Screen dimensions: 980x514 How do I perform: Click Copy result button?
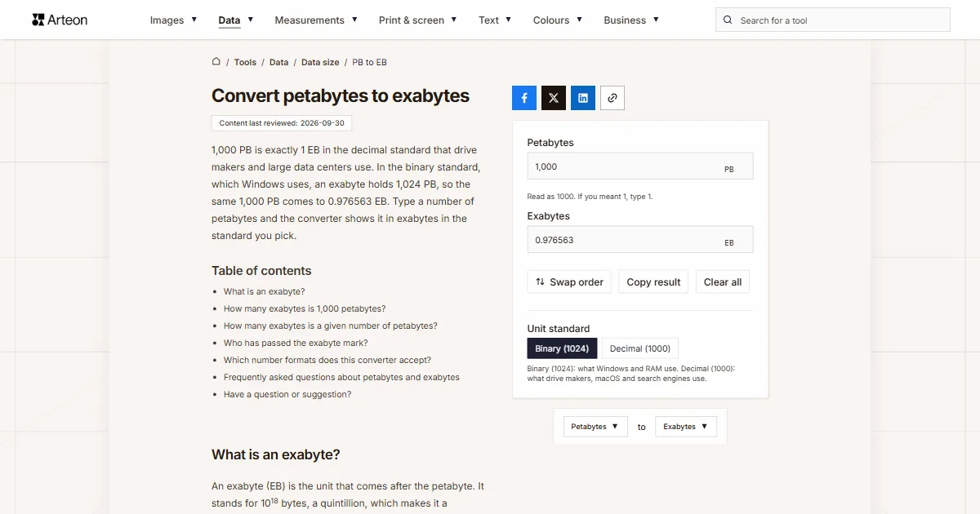click(x=653, y=282)
